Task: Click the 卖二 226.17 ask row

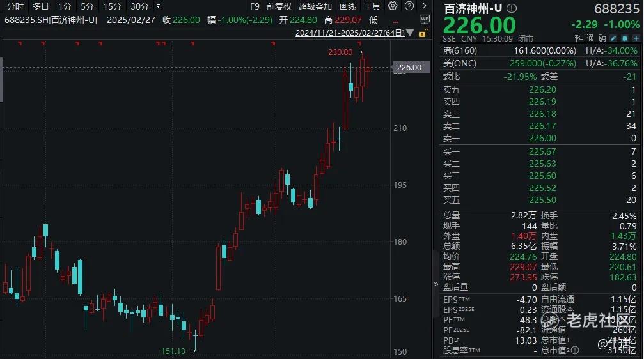Action: (x=539, y=126)
